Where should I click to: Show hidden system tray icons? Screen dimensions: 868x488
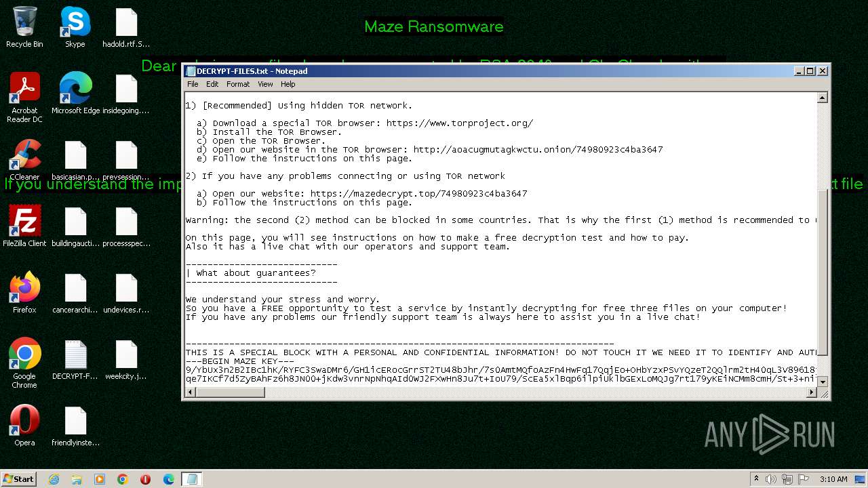click(x=756, y=479)
